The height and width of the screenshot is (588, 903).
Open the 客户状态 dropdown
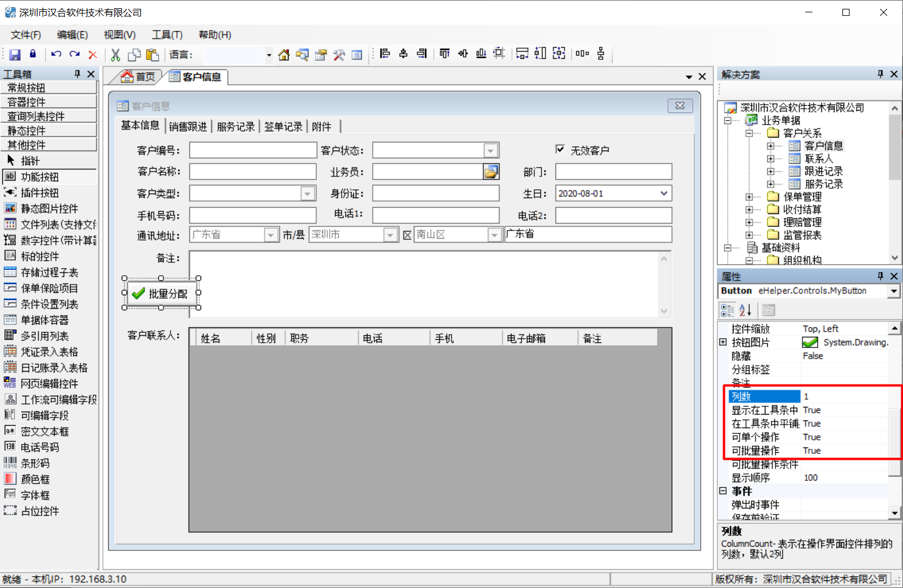pos(491,151)
